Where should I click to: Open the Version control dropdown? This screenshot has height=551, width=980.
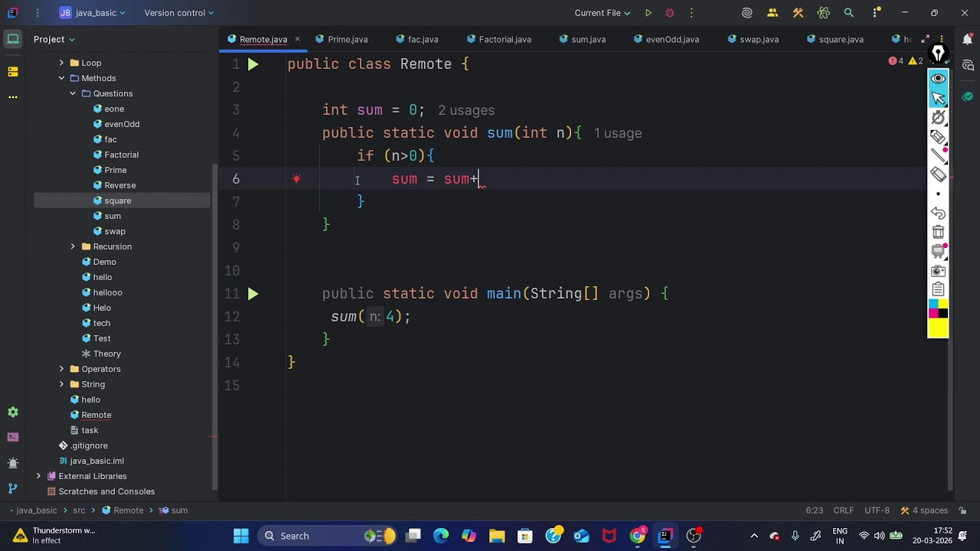[x=179, y=13]
